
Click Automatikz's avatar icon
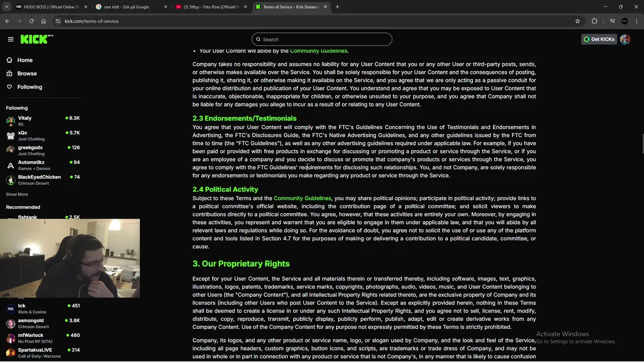[11, 165]
